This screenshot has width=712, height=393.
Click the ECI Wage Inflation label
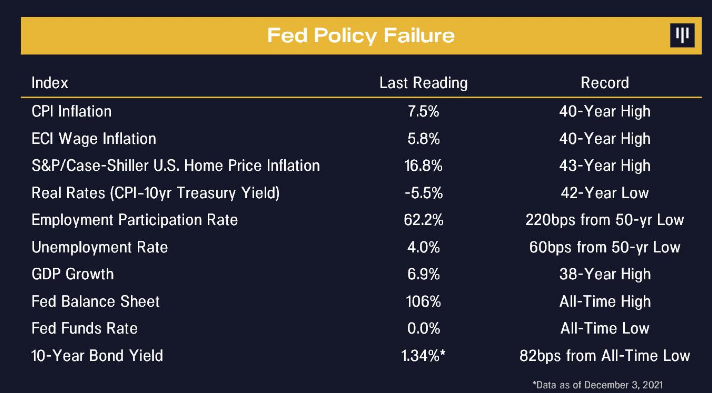[x=94, y=139]
